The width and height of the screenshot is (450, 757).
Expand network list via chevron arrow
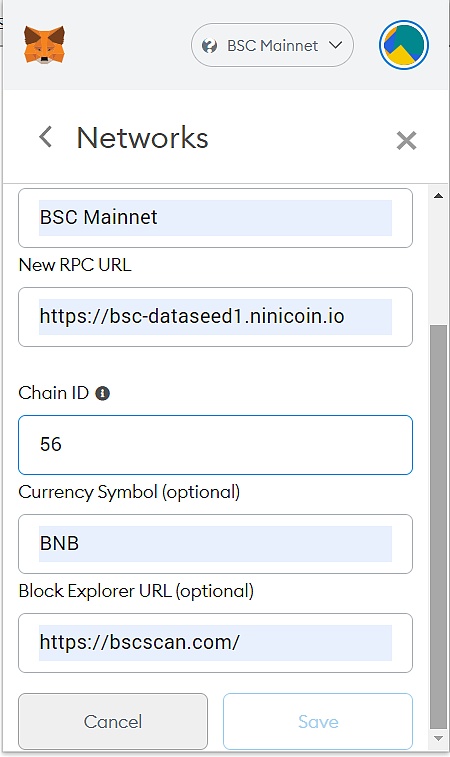(x=336, y=45)
